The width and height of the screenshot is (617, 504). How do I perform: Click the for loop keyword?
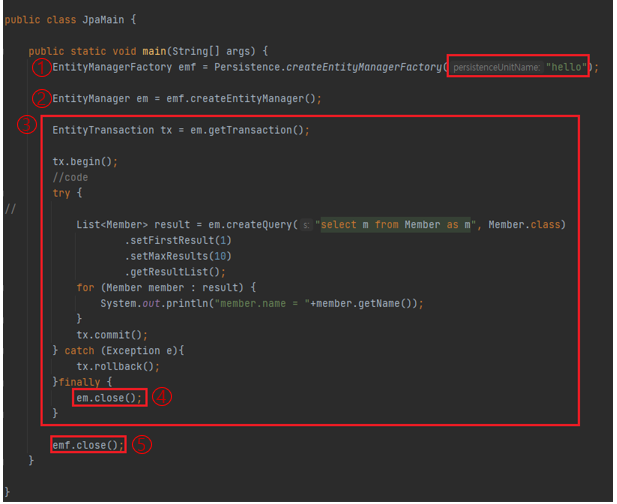coord(85,288)
